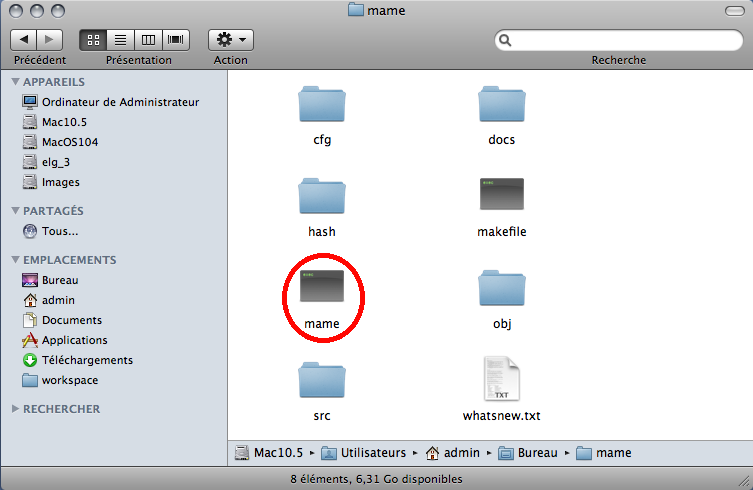The width and height of the screenshot is (753, 490).
Task: Open the admin home folder in sidebar
Action: pos(49,300)
